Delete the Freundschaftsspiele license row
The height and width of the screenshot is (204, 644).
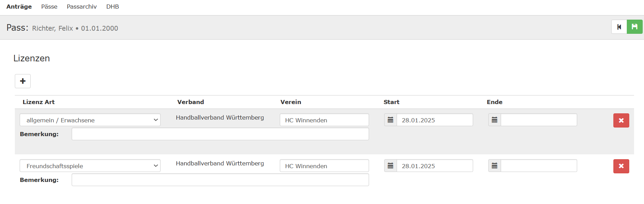point(621,166)
